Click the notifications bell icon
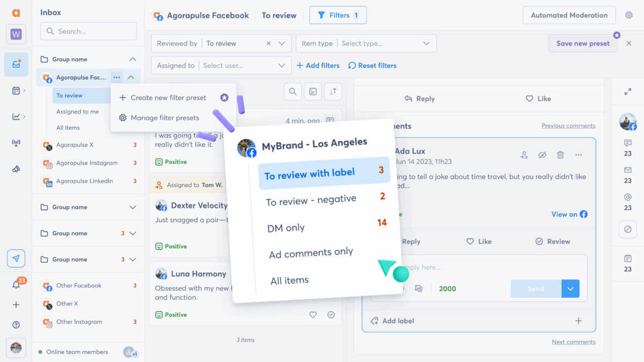Image resolution: width=644 pixels, height=362 pixels. click(x=16, y=285)
